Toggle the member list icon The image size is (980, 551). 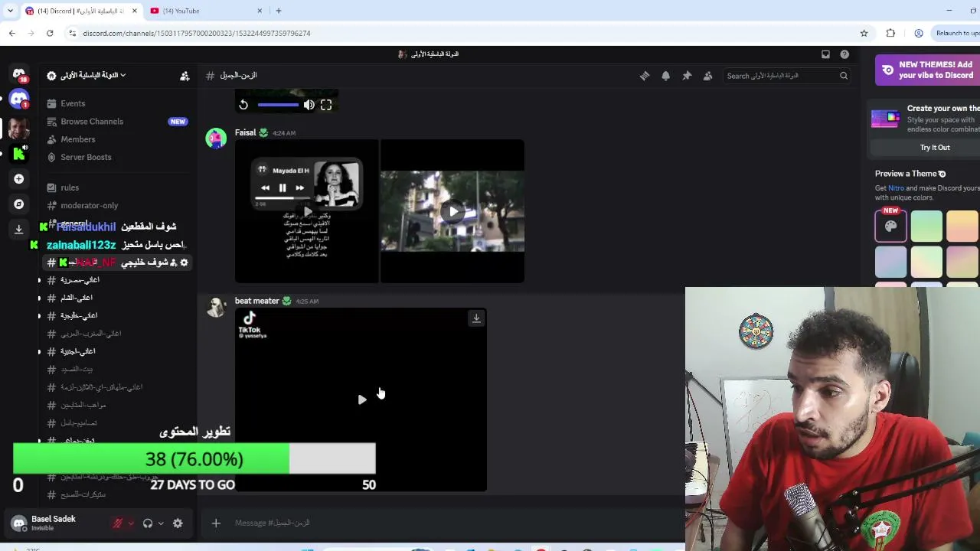pyautogui.click(x=707, y=76)
